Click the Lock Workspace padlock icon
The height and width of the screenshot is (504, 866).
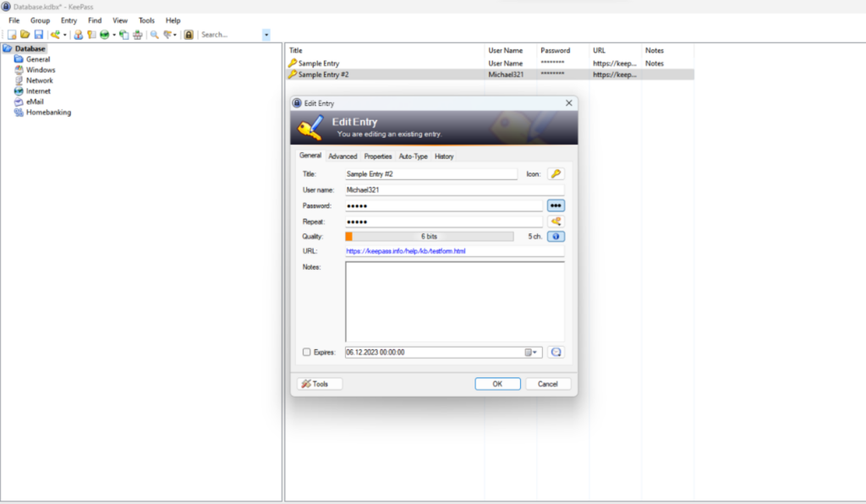tap(189, 35)
